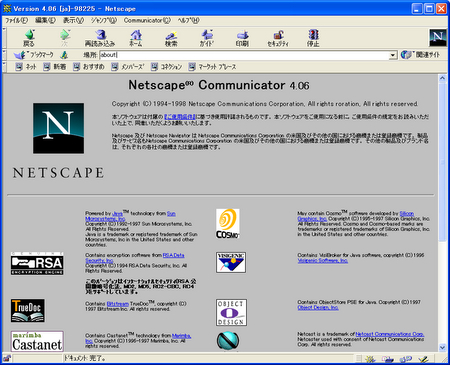
Task: Collapse the navigation toolbar using its grip
Action: click(4, 38)
